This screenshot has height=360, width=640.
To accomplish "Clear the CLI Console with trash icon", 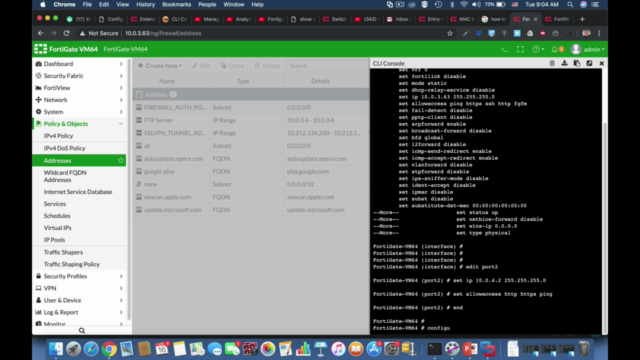I will 552,63.
